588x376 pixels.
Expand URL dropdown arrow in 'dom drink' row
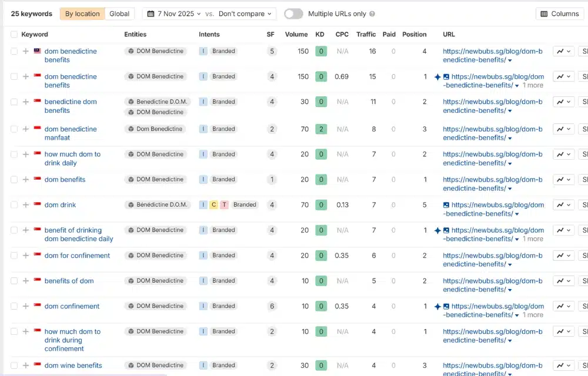click(517, 214)
